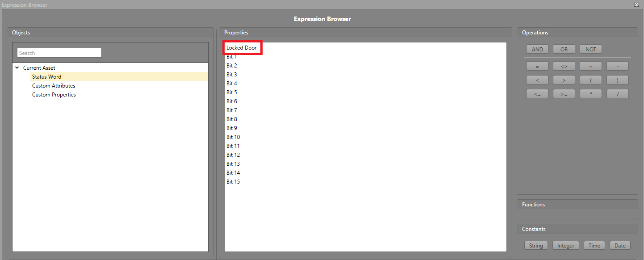Add the less-than-or-equal operator
644x260 pixels.
point(537,94)
